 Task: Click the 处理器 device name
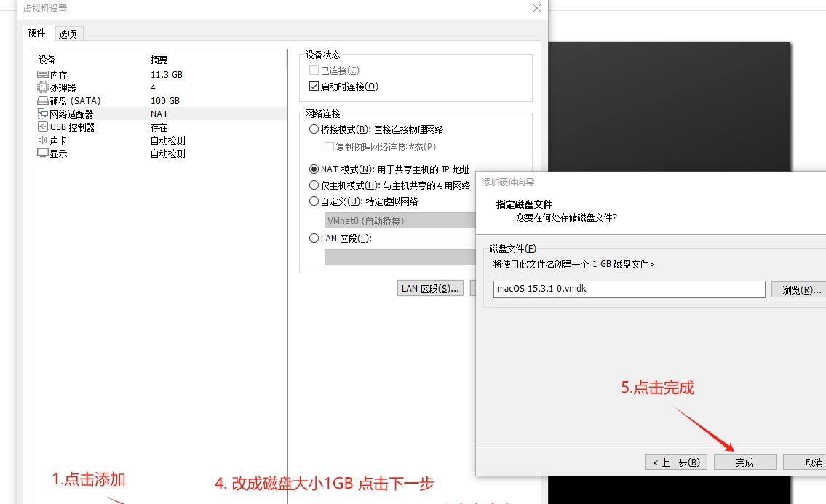tap(63, 88)
